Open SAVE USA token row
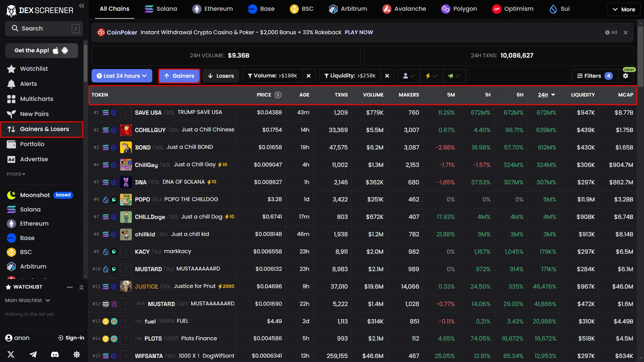The height and width of the screenshot is (362, 644). [x=363, y=113]
